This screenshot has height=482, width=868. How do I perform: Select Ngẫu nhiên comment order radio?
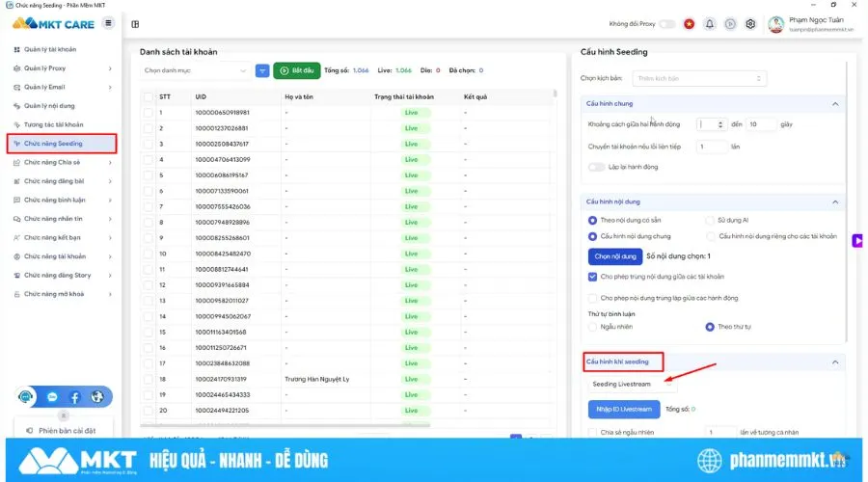coord(592,327)
